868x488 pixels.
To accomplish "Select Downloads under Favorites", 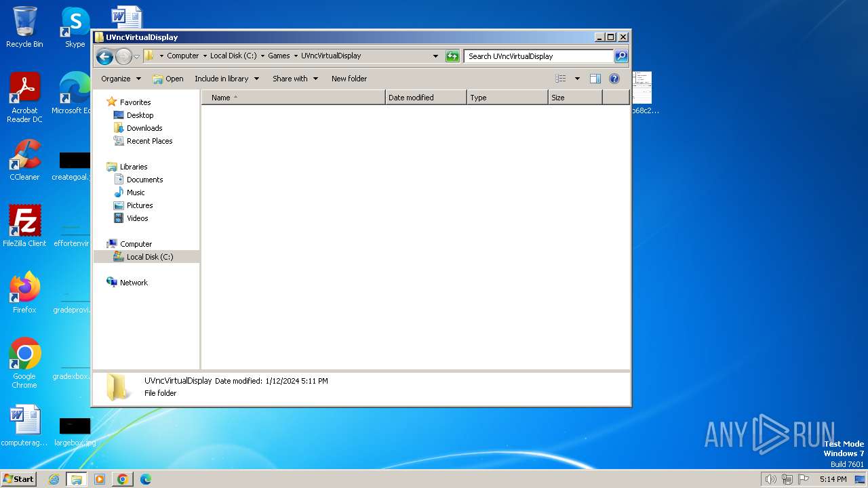I will click(x=144, y=128).
